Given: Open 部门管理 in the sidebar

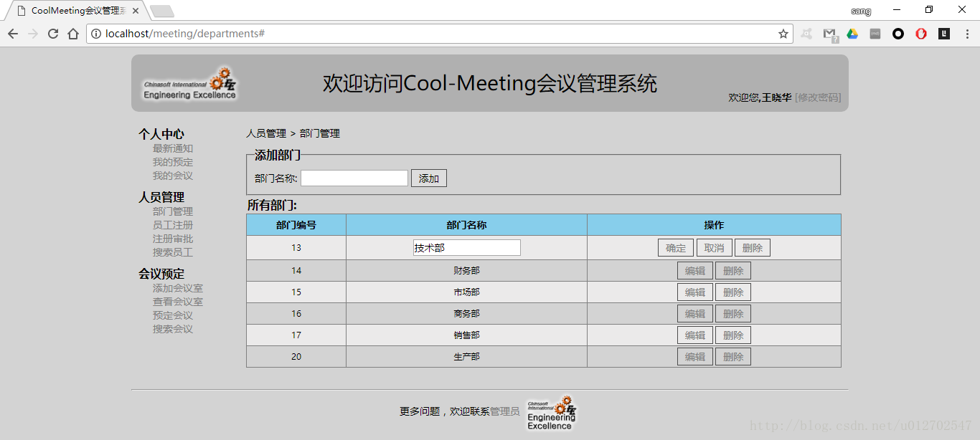Looking at the screenshot, I should [172, 211].
